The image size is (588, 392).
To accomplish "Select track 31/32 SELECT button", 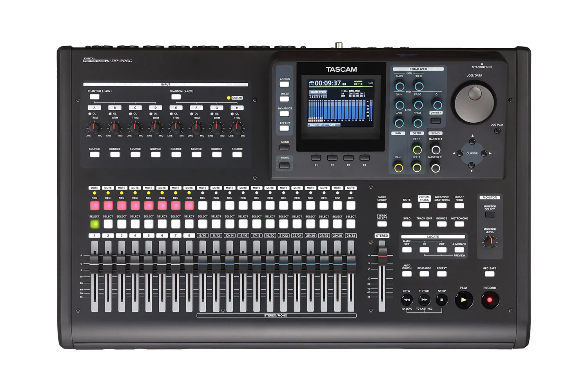I will click(351, 224).
